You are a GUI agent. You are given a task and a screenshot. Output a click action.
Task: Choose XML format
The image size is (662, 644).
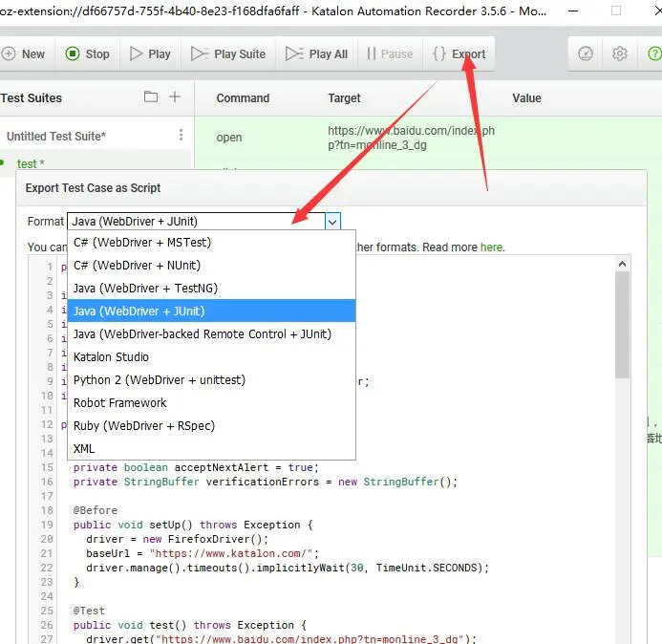click(x=211, y=448)
